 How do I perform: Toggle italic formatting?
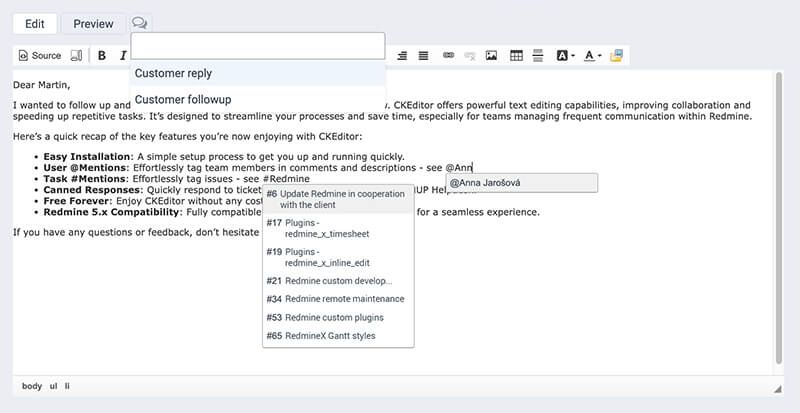pyautogui.click(x=122, y=56)
